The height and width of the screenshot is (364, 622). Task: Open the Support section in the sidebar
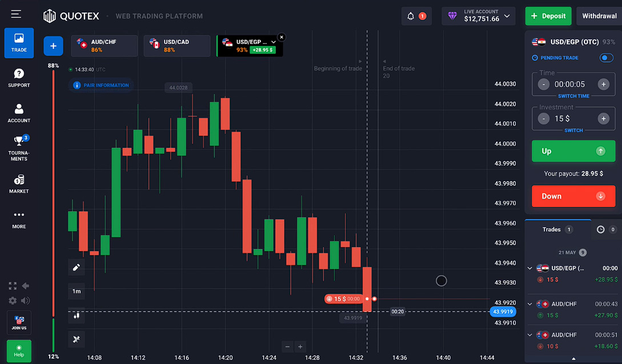tap(19, 78)
